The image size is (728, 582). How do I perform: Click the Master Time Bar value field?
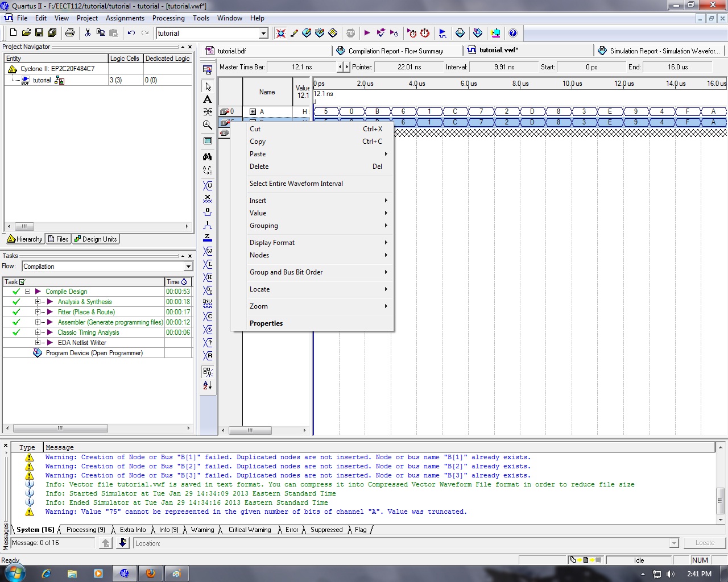pos(301,67)
